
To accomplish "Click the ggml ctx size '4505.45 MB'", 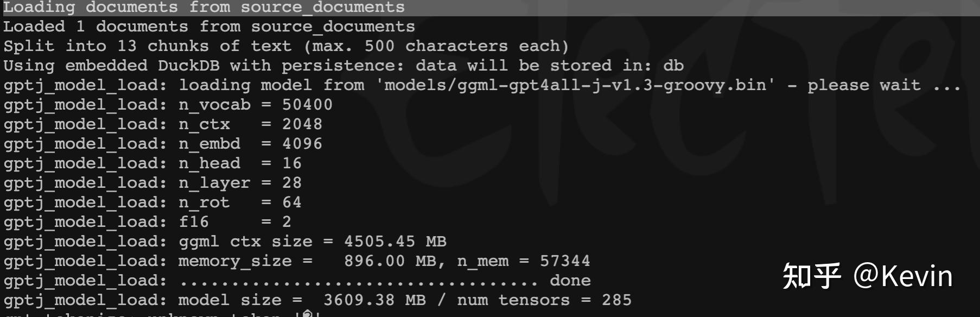I will [x=395, y=242].
